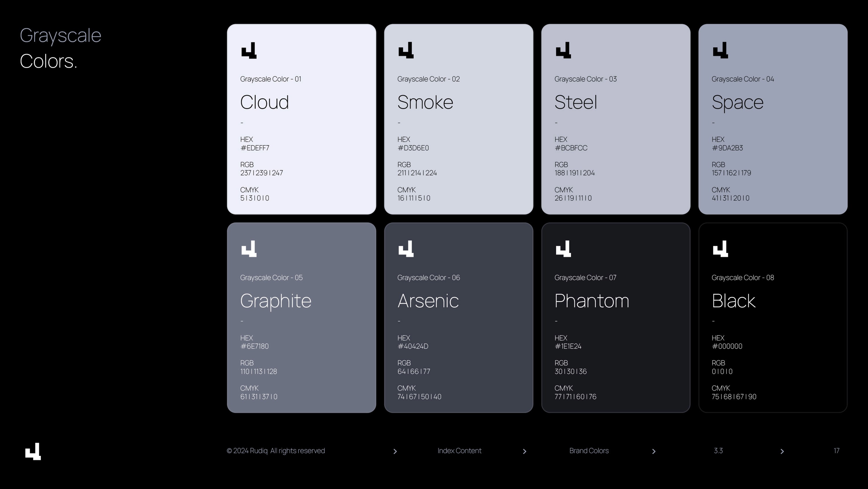Click the CMYK value 16 | 11 | 5 | 0

tap(414, 198)
